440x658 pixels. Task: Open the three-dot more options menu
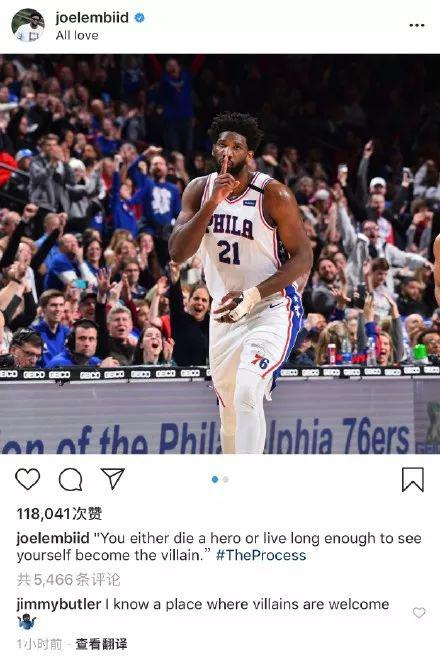417,26
